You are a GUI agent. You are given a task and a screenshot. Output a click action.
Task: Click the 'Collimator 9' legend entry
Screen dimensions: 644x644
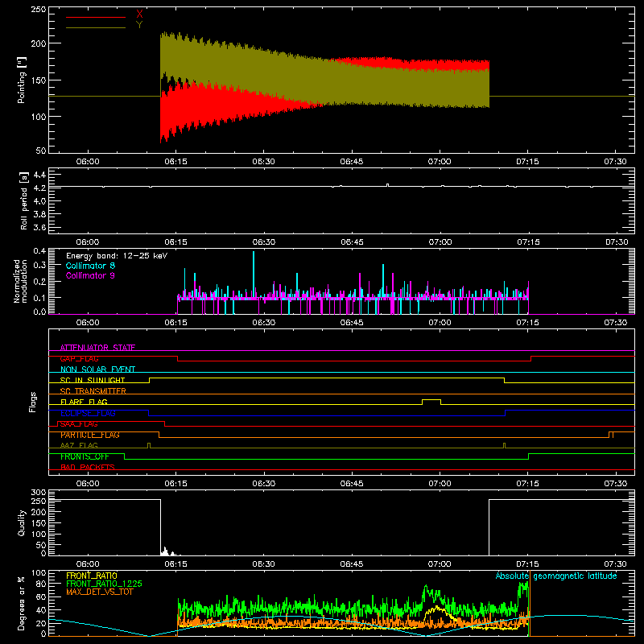[90, 275]
